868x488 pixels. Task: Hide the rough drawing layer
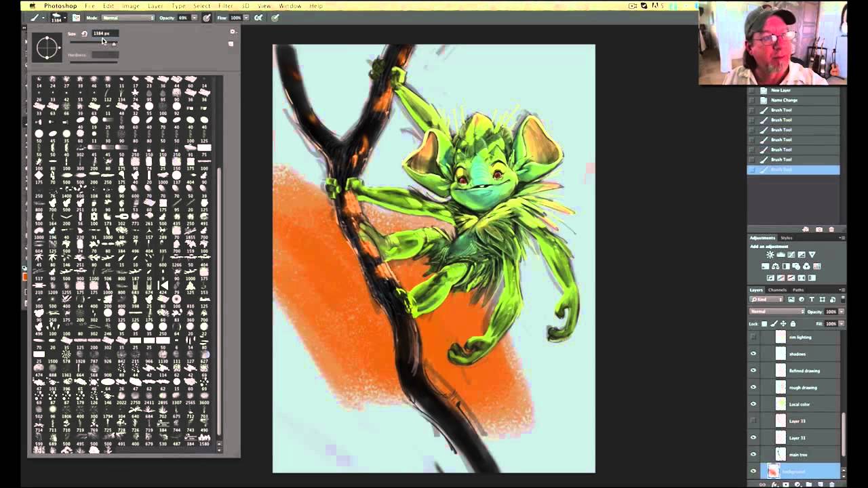pyautogui.click(x=753, y=388)
